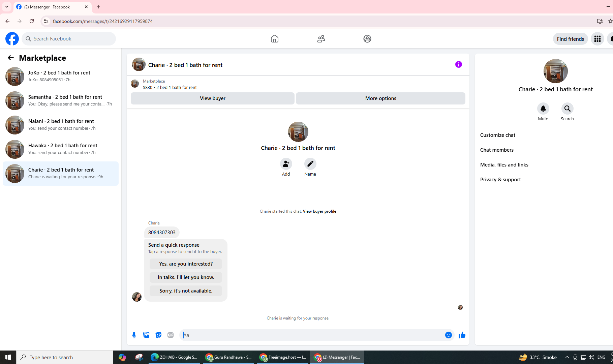Go back from the Marketplace chat list
This screenshot has height=364, width=613.
[x=11, y=58]
